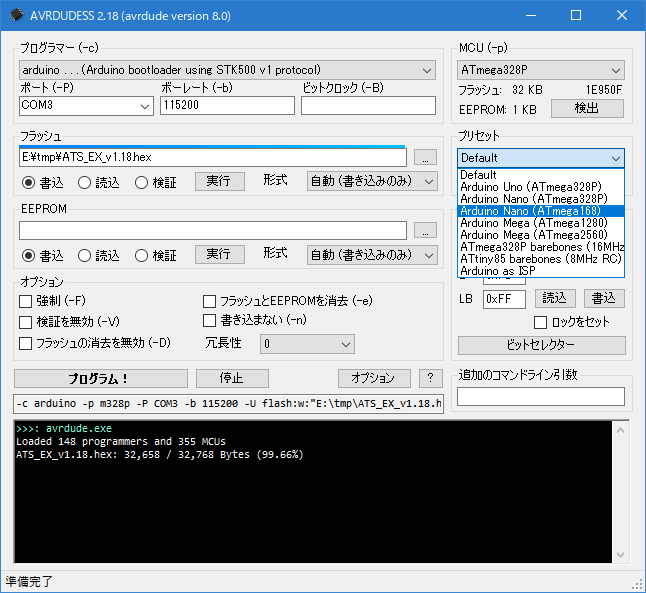Click console scrollbar down arrow
This screenshot has height=593, width=646.
point(621,555)
